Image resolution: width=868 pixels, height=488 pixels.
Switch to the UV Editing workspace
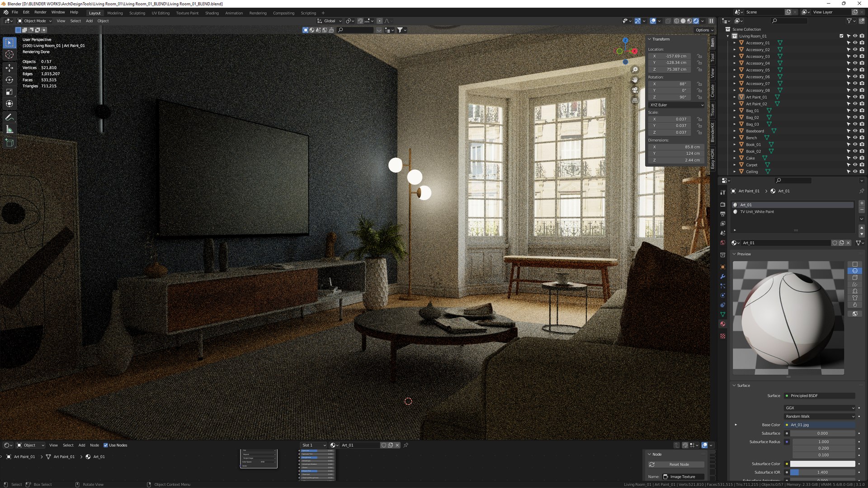(x=160, y=13)
